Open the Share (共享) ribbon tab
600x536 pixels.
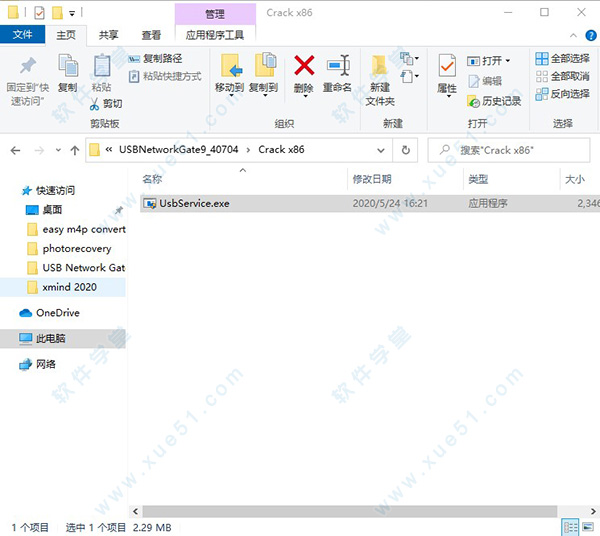pos(108,35)
